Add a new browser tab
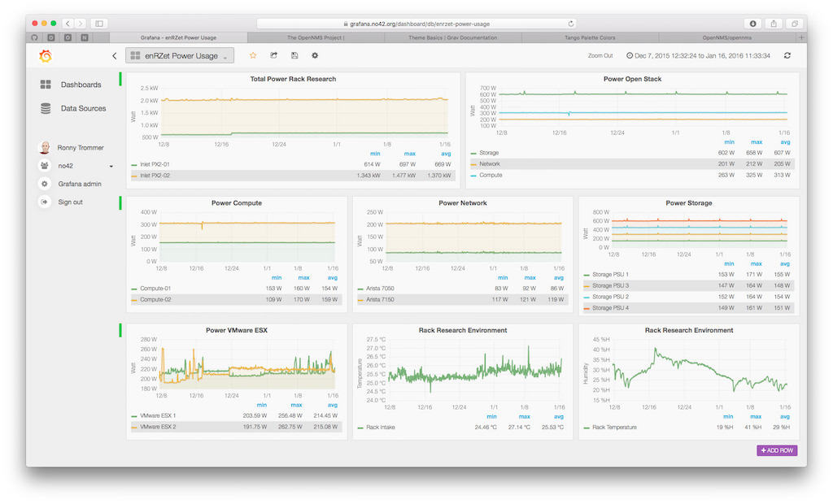Image resolution: width=833 pixels, height=504 pixels. click(x=801, y=37)
